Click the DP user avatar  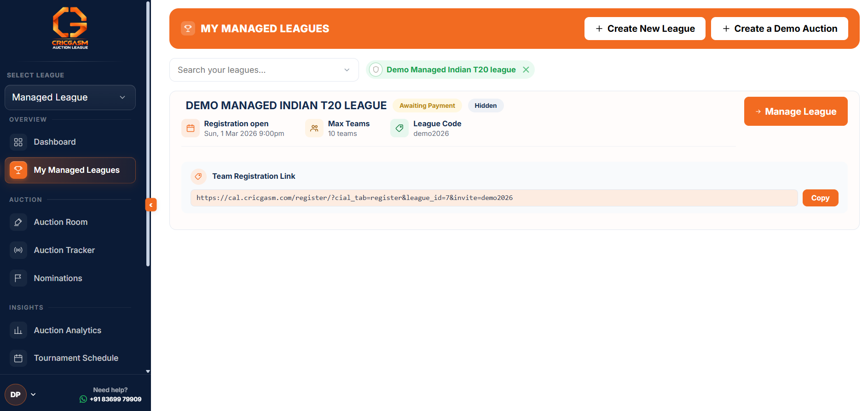point(16,394)
